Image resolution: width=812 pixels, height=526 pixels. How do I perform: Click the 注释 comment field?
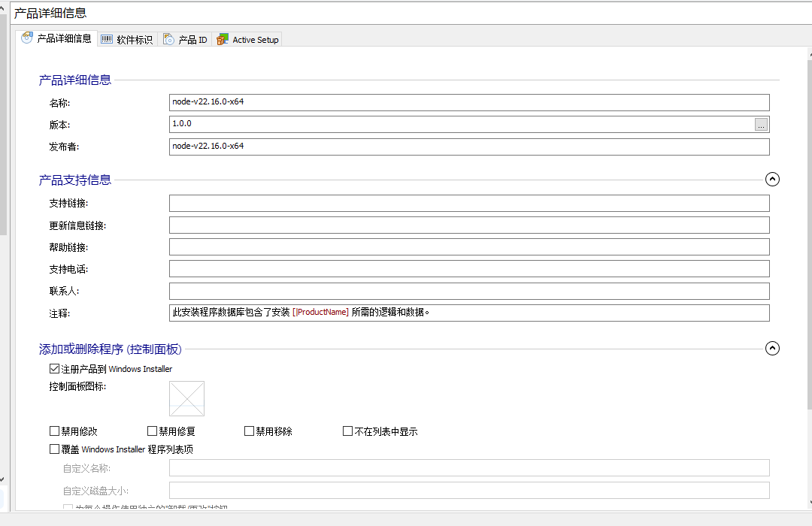[x=469, y=313]
